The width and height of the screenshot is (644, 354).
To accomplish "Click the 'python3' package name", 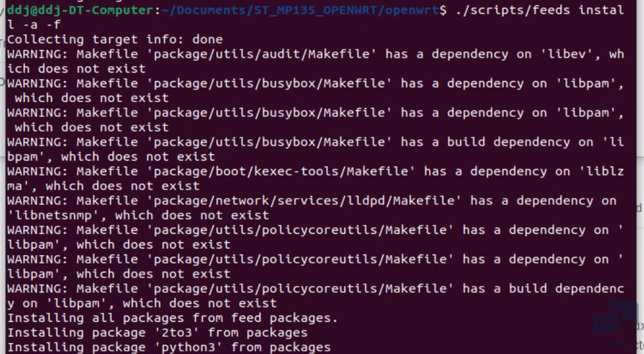I will tap(188, 347).
